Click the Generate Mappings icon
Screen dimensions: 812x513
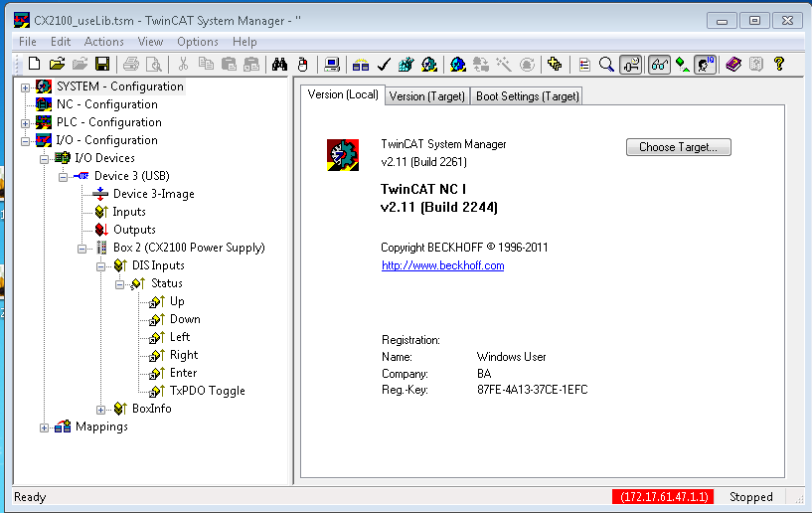[361, 65]
